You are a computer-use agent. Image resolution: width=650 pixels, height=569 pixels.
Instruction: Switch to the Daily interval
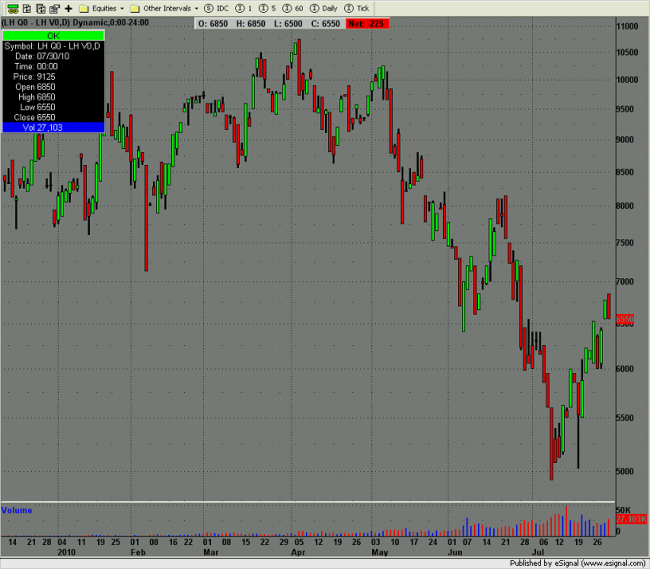pyautogui.click(x=324, y=8)
